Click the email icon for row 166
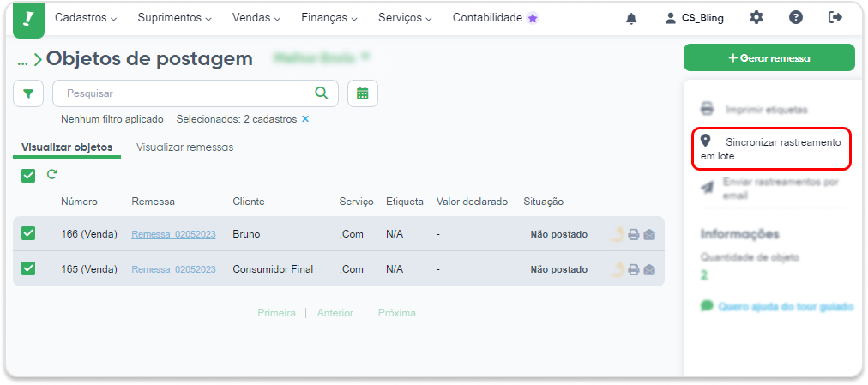 (x=649, y=235)
